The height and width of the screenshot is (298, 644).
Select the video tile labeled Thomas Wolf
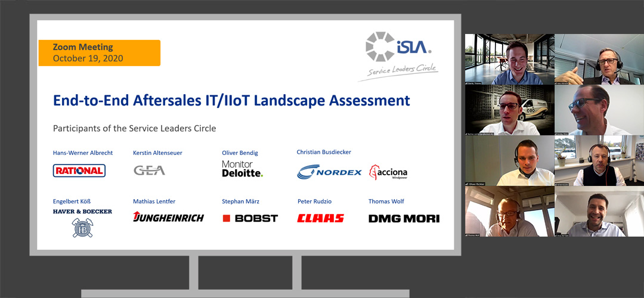coord(509,212)
